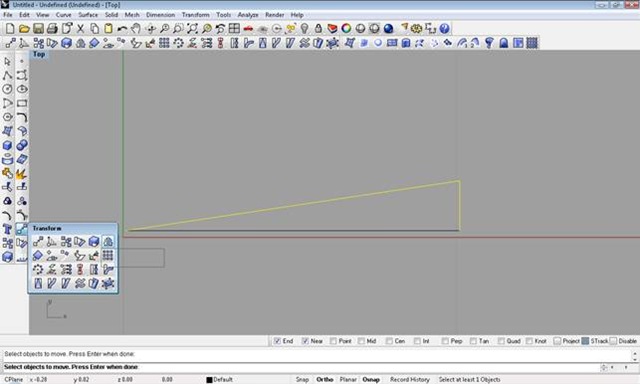640x384 pixels.
Task: Toggle Ortho mode in status bar
Action: click(324, 380)
